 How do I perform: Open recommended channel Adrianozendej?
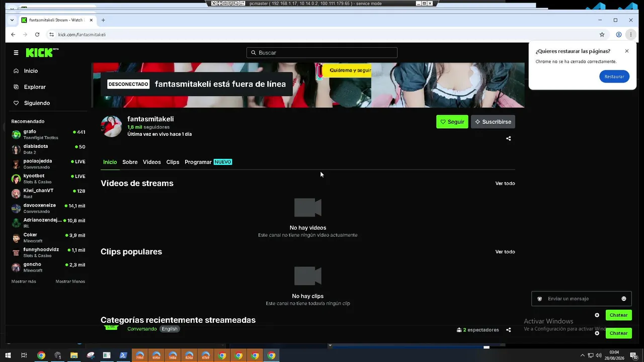point(48,223)
